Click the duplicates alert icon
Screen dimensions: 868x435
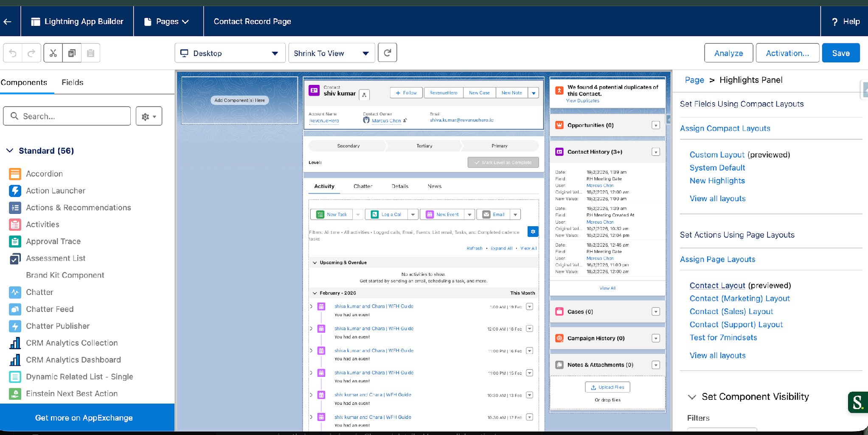coord(559,90)
